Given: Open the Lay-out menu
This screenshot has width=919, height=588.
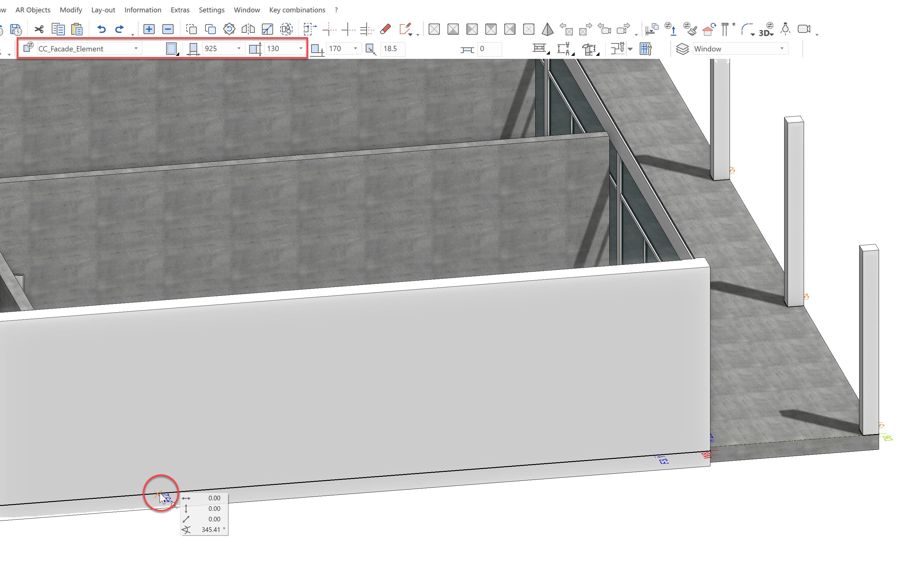Looking at the screenshot, I should point(103,10).
